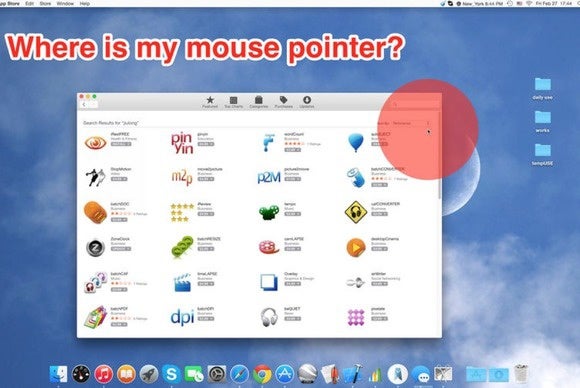Click price button under timeLAPSE

point(206,284)
